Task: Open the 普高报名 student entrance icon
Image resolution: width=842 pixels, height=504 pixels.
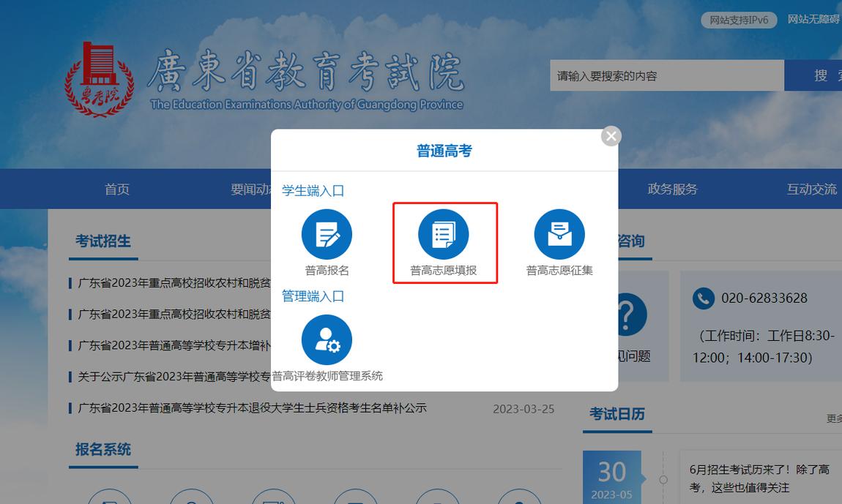Action: [x=327, y=234]
